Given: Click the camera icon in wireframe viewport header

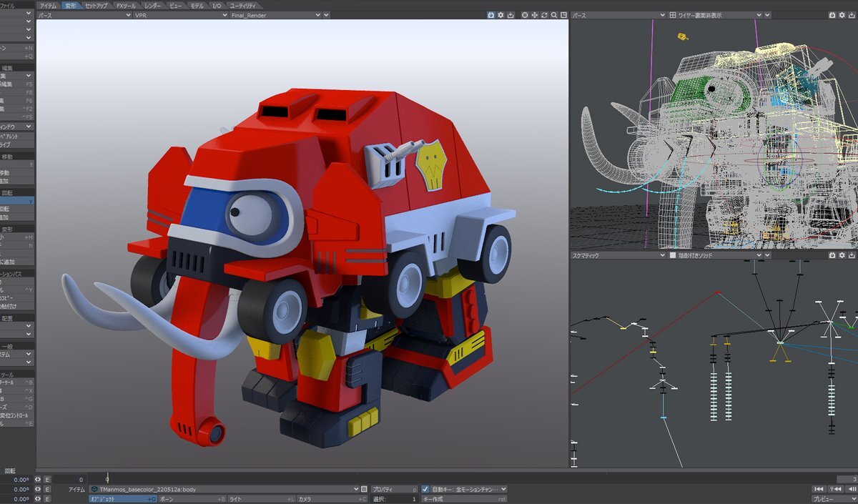Looking at the screenshot, I should (832, 15).
